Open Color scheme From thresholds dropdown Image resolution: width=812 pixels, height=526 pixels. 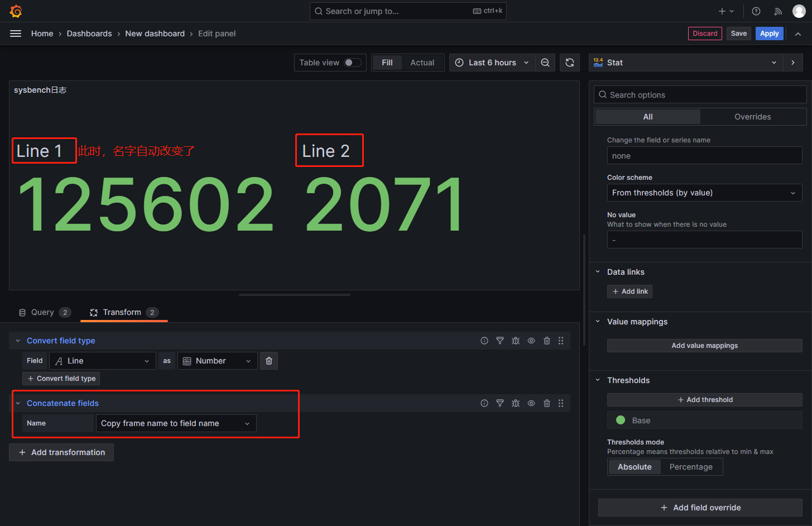pyautogui.click(x=704, y=193)
